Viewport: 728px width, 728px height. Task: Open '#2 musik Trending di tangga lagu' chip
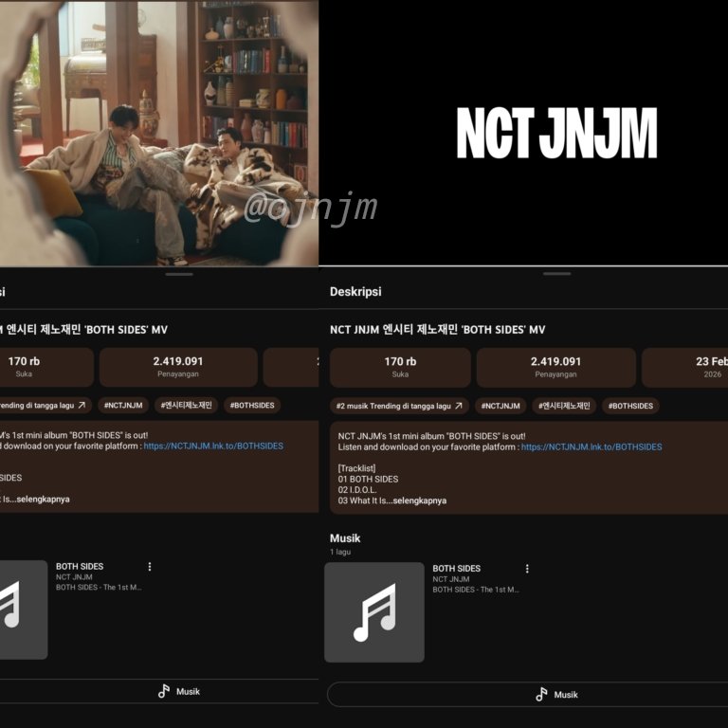point(399,406)
